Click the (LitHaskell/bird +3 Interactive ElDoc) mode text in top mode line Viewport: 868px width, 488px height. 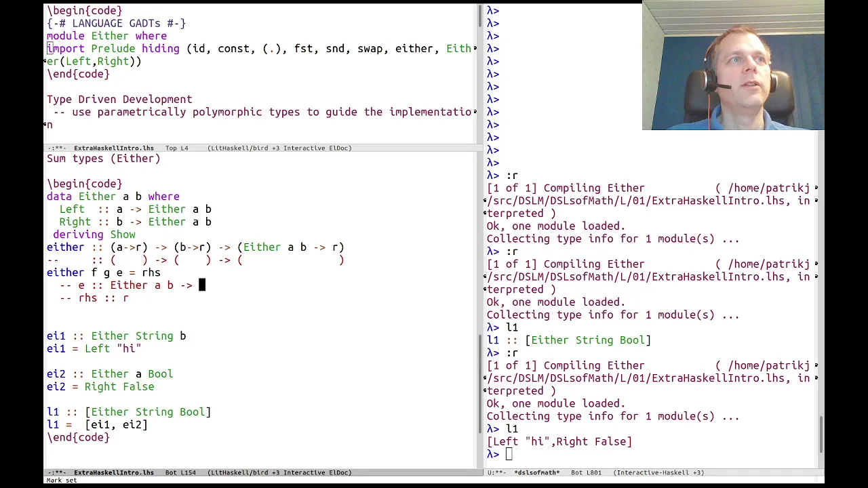[x=279, y=148]
